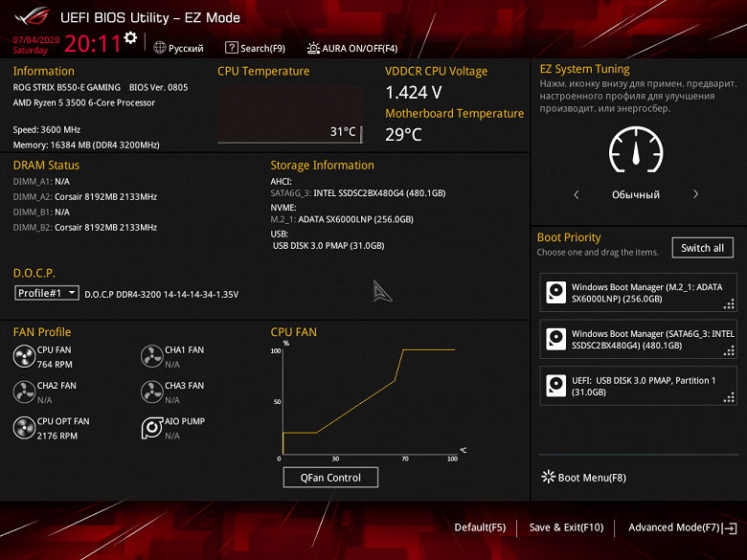Click Memory: 16384 MB info line

coord(86,145)
